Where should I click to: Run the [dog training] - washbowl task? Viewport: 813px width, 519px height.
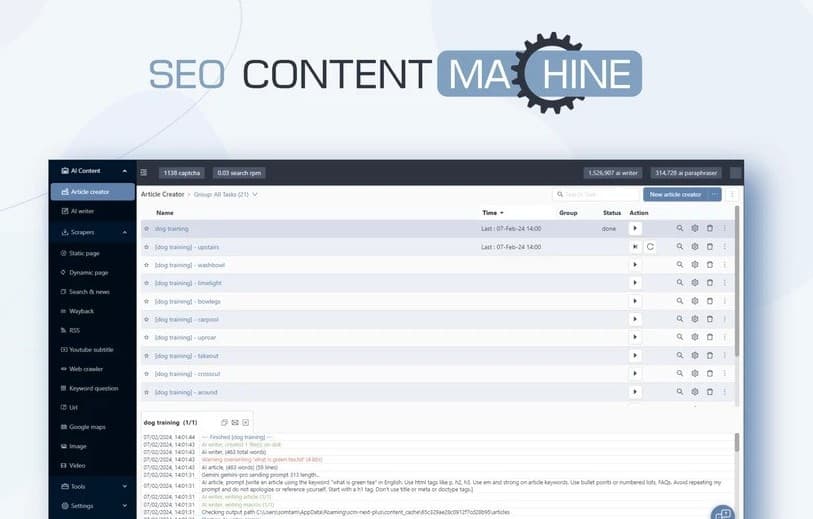tap(635, 265)
